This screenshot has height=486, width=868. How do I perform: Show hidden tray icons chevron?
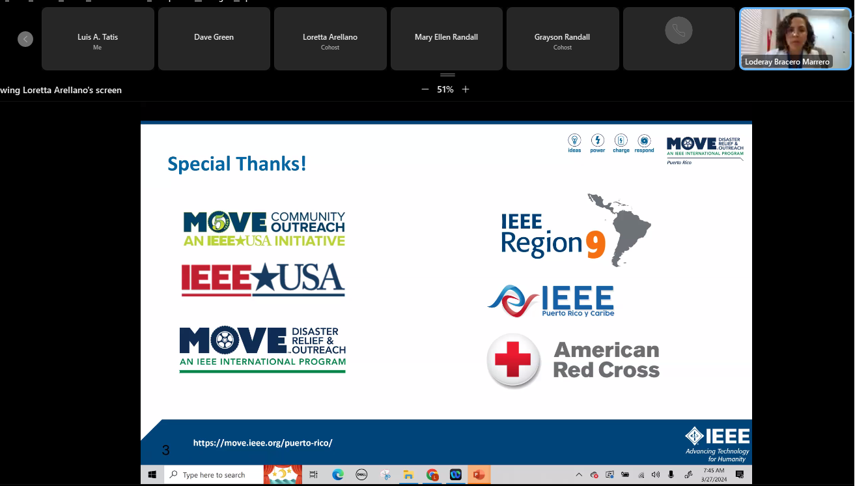(x=579, y=475)
